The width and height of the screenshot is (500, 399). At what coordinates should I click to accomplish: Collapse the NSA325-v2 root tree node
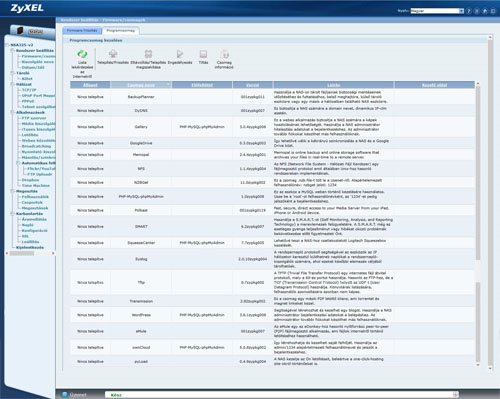pyautogui.click(x=7, y=45)
